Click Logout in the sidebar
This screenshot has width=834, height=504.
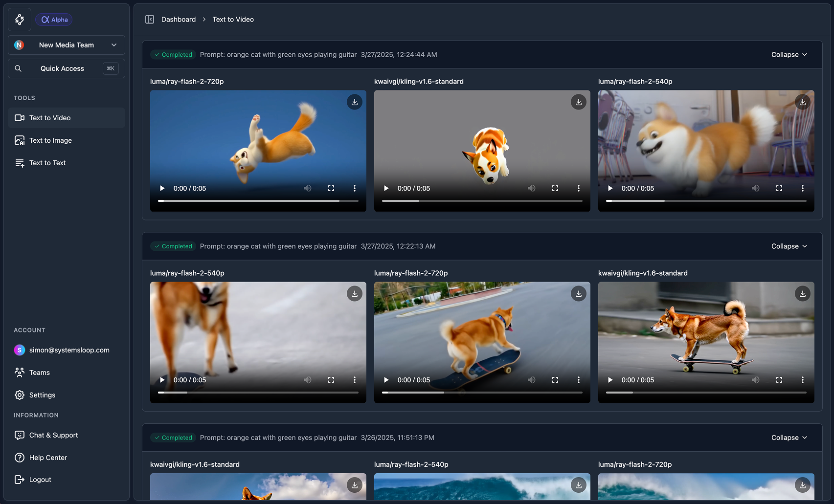coord(40,480)
